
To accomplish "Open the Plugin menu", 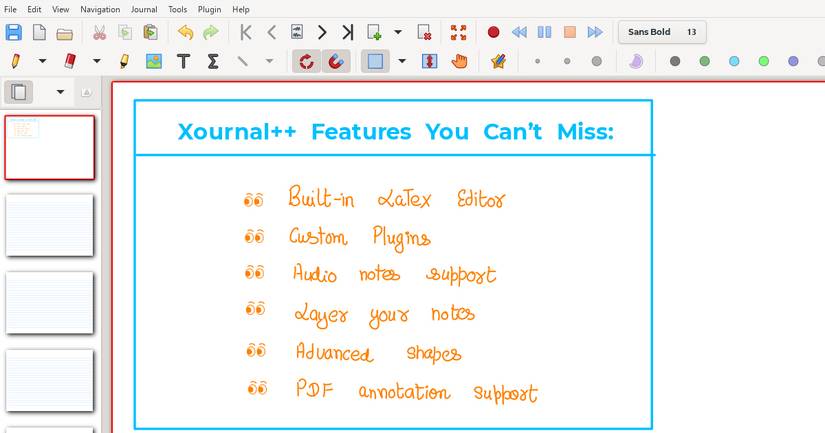I will 209,9.
